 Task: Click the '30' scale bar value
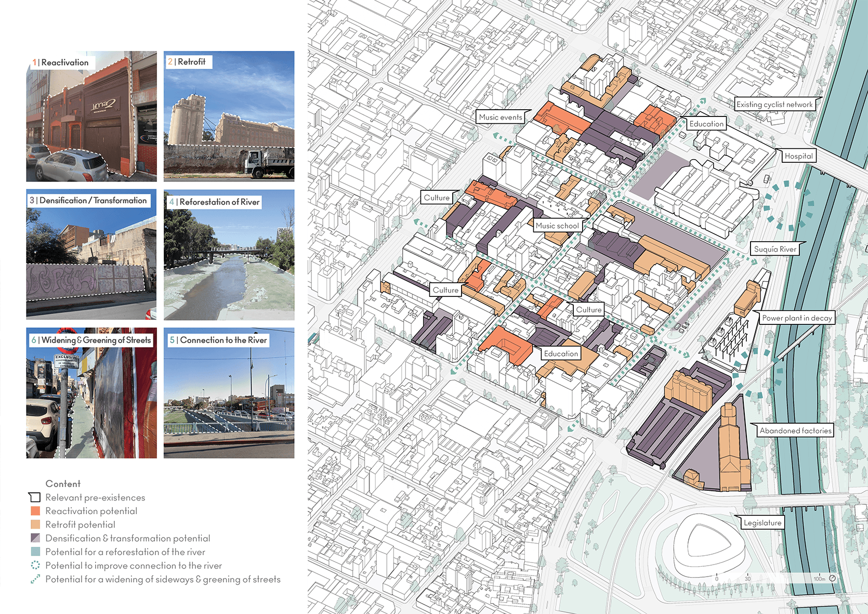point(747,579)
